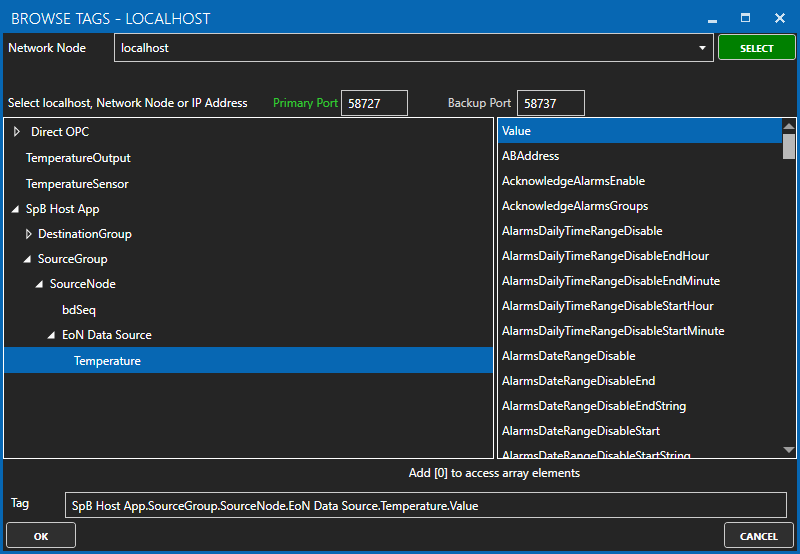Collapse the SpB Host App node

[15, 209]
